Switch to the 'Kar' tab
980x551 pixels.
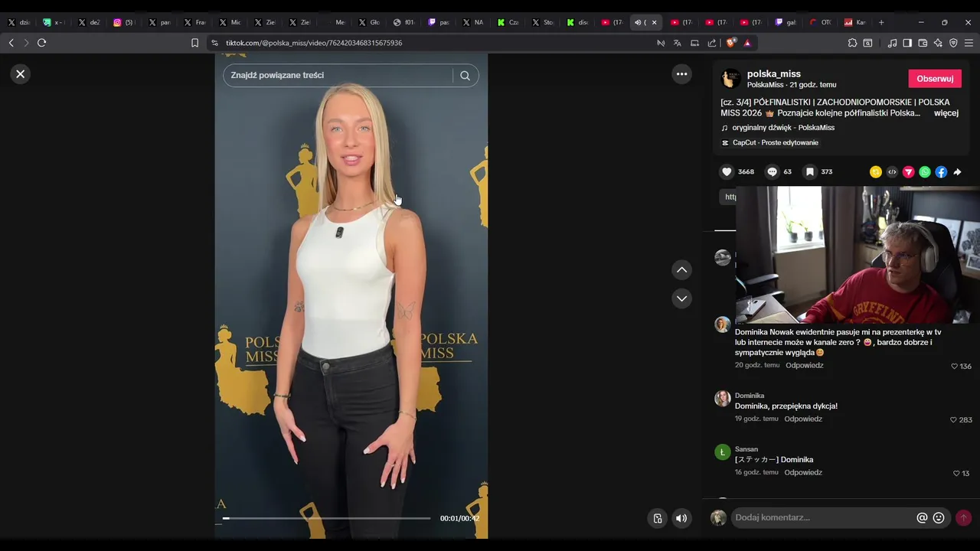coord(855,22)
